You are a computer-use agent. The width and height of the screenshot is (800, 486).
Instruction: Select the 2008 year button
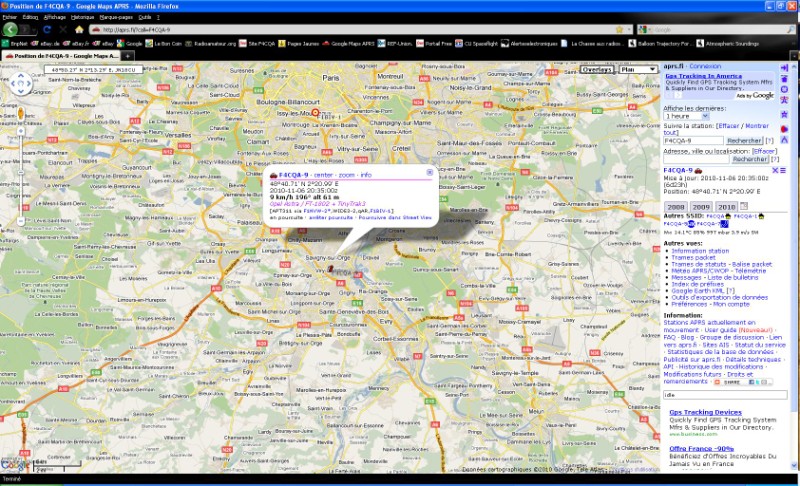pyautogui.click(x=676, y=207)
